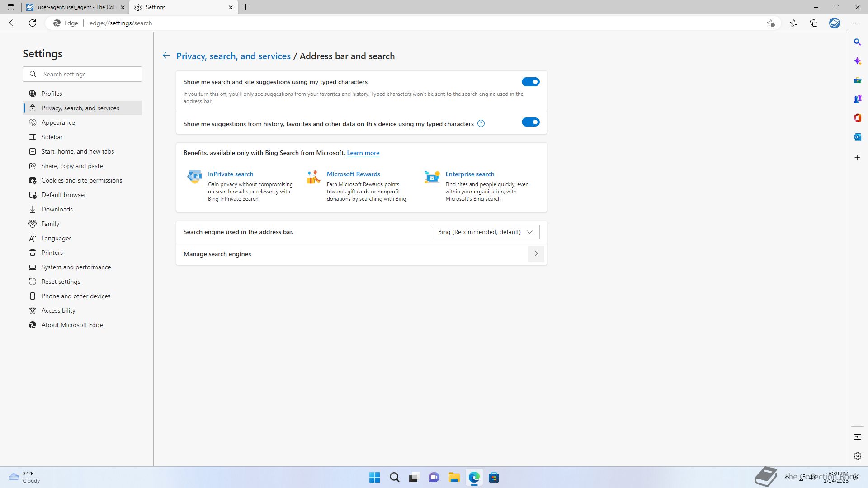
Task: Click help icon next to history suggestions
Action: pos(481,123)
